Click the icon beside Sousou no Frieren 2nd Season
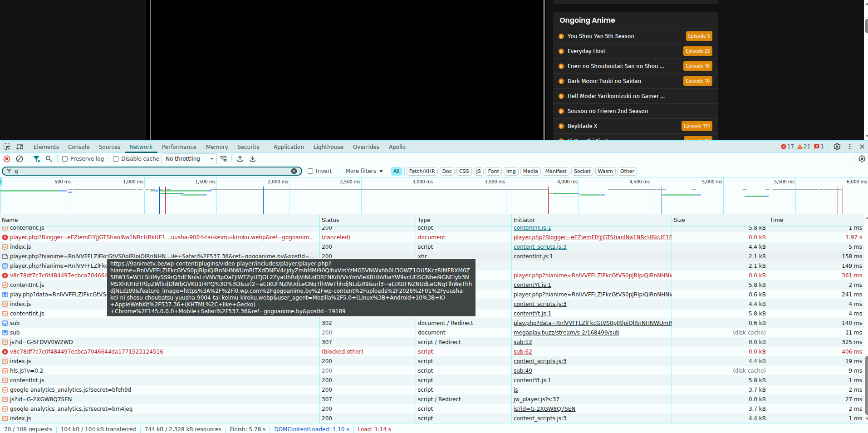Image resolution: width=868 pixels, height=433 pixels. pyautogui.click(x=561, y=111)
